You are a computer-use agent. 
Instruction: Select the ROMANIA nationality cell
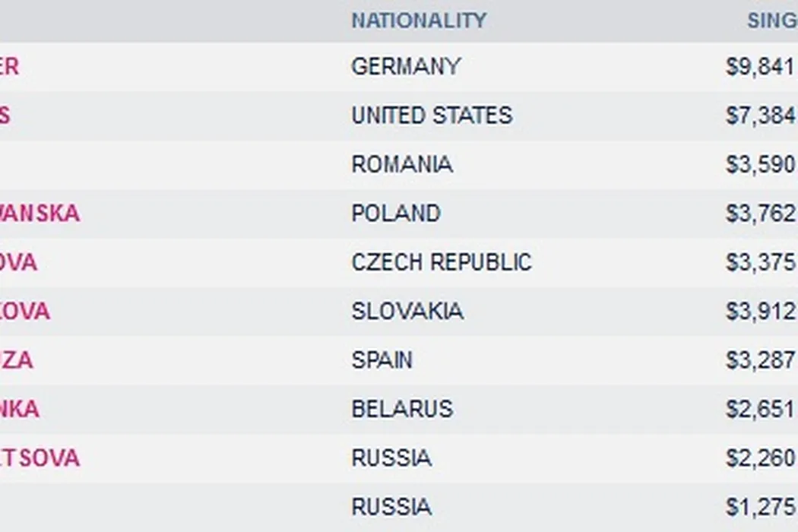[402, 164]
